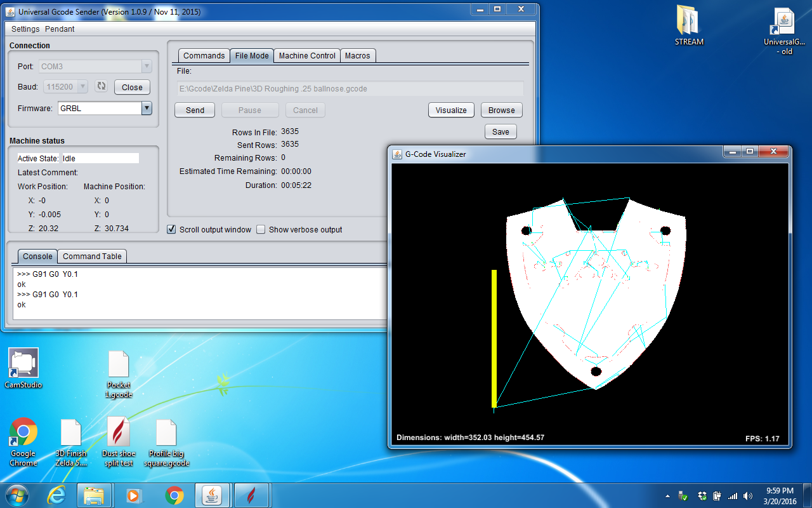Image resolution: width=812 pixels, height=508 pixels.
Task: Select the Console tab
Action: [x=37, y=257]
